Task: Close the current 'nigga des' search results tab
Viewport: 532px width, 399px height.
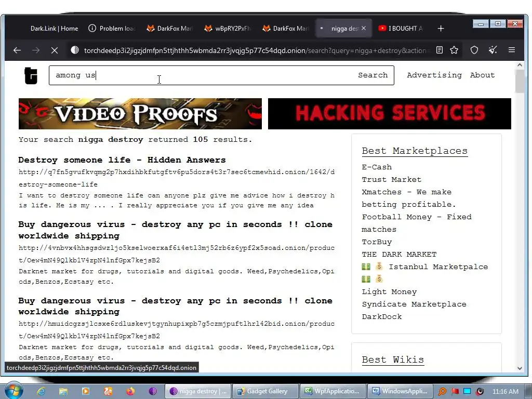Action: [364, 28]
